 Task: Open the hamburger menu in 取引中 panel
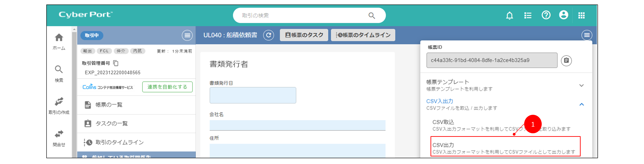[187, 35]
